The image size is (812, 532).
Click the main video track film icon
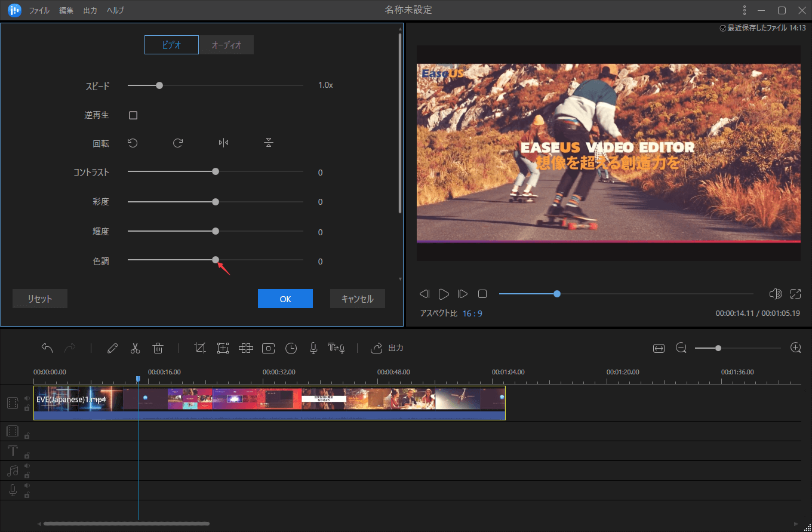pyautogui.click(x=13, y=403)
